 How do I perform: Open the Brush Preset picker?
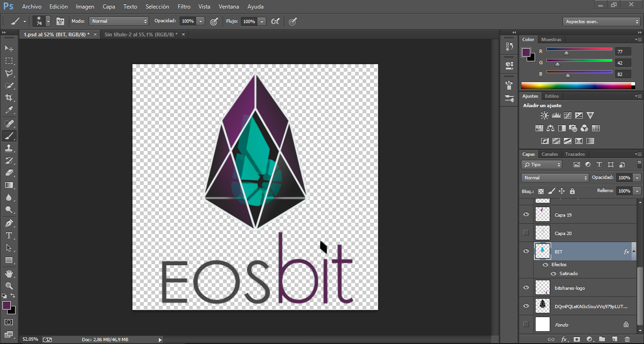(41, 21)
